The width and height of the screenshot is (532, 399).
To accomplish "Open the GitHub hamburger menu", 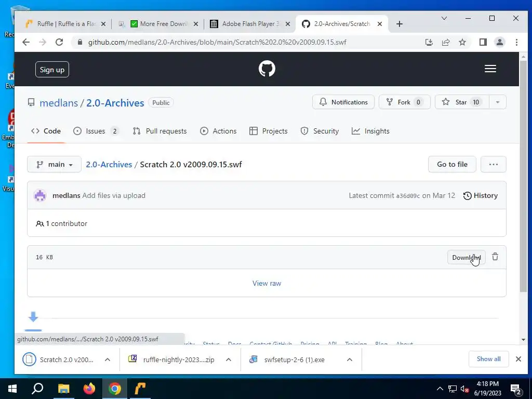I will 490,69.
